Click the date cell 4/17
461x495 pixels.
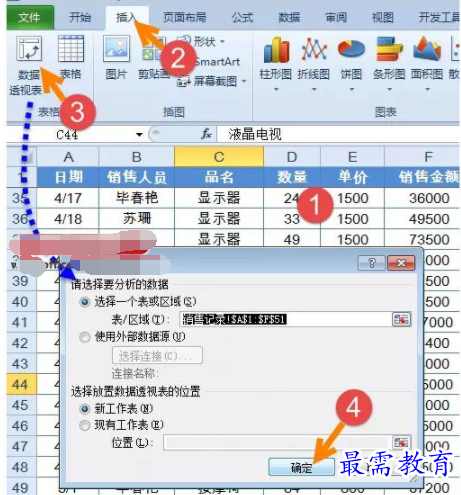click(68, 198)
